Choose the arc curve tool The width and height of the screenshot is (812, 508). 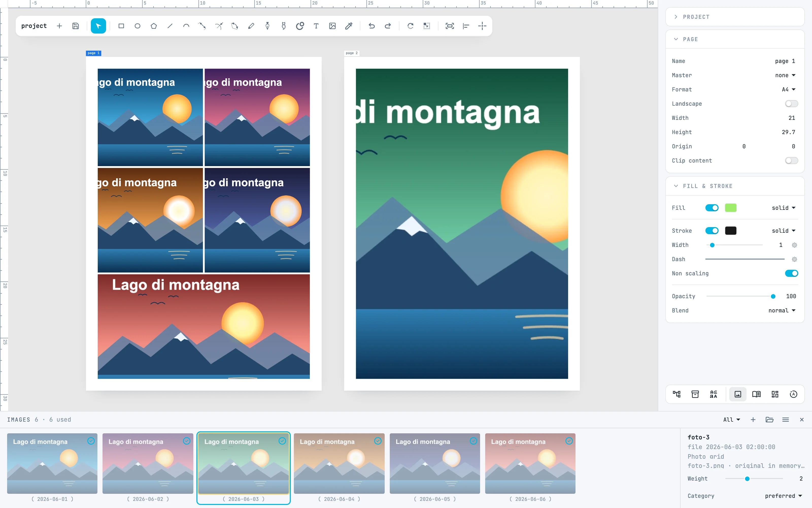click(186, 26)
